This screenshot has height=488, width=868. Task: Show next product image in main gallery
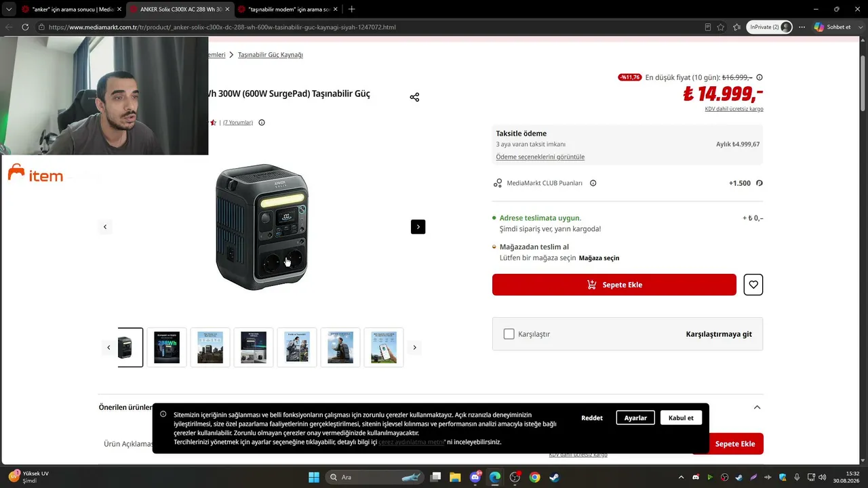[418, 226]
